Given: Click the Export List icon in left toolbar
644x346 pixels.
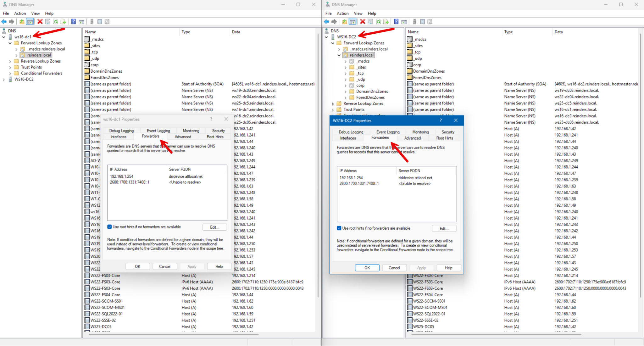Looking at the screenshot, I should [x=63, y=22].
